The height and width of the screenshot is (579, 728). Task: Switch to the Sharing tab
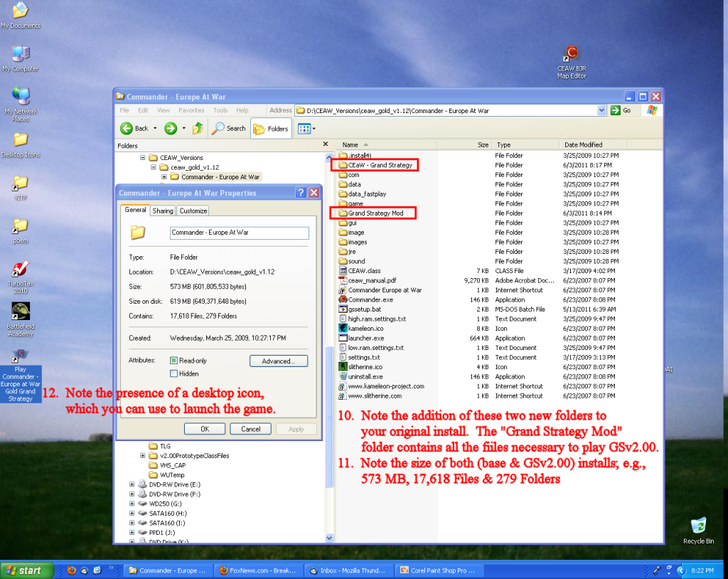[x=163, y=211]
